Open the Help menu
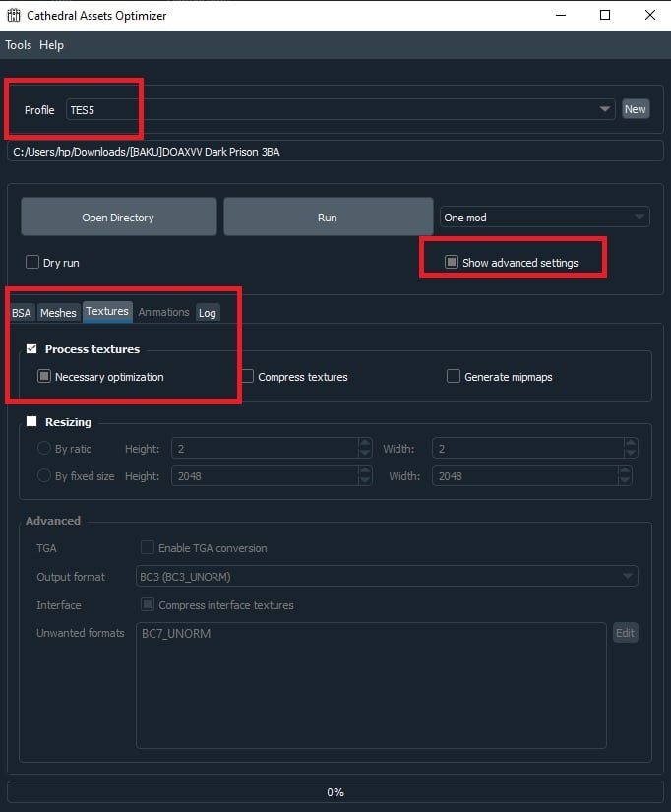This screenshot has width=671, height=812. pyautogui.click(x=51, y=45)
